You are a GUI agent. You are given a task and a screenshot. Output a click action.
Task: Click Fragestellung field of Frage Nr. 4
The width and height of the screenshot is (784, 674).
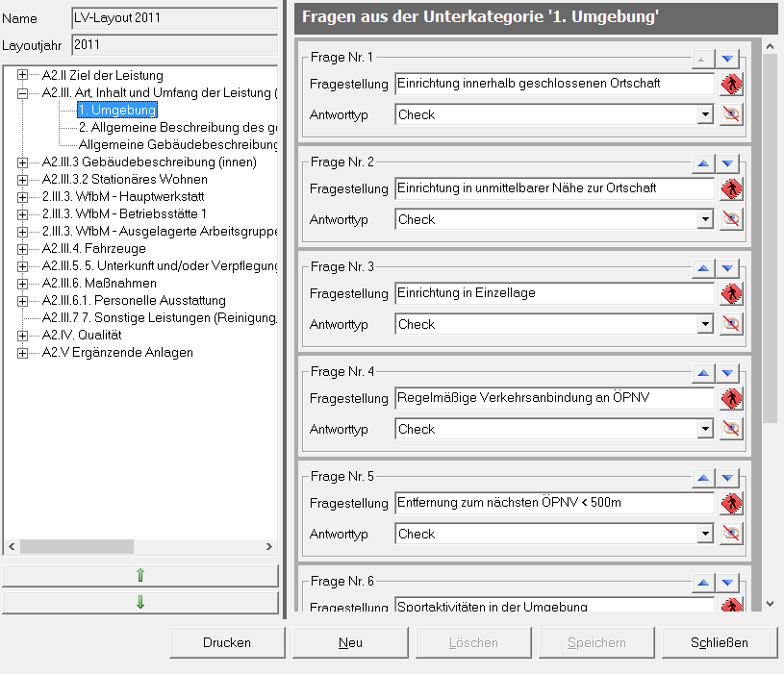coord(553,398)
